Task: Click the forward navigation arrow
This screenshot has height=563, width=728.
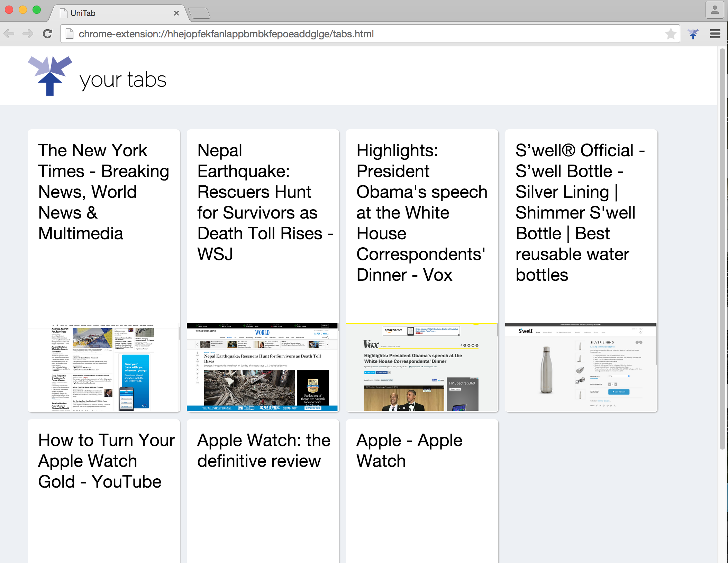Action: coord(28,34)
